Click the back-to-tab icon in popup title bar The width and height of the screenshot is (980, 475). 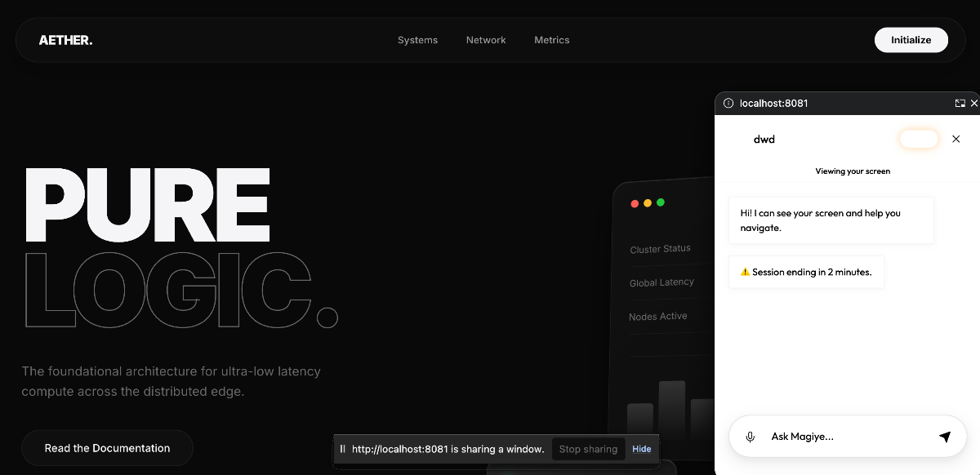tap(960, 104)
